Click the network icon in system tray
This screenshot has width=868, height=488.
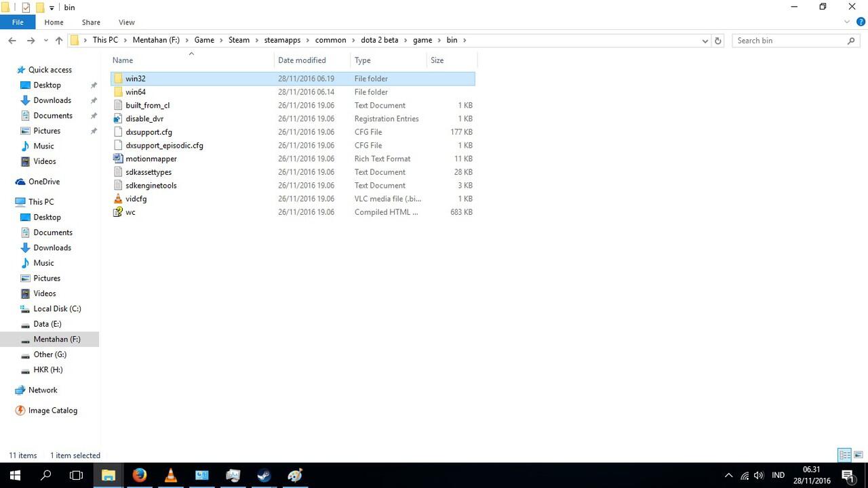point(745,476)
